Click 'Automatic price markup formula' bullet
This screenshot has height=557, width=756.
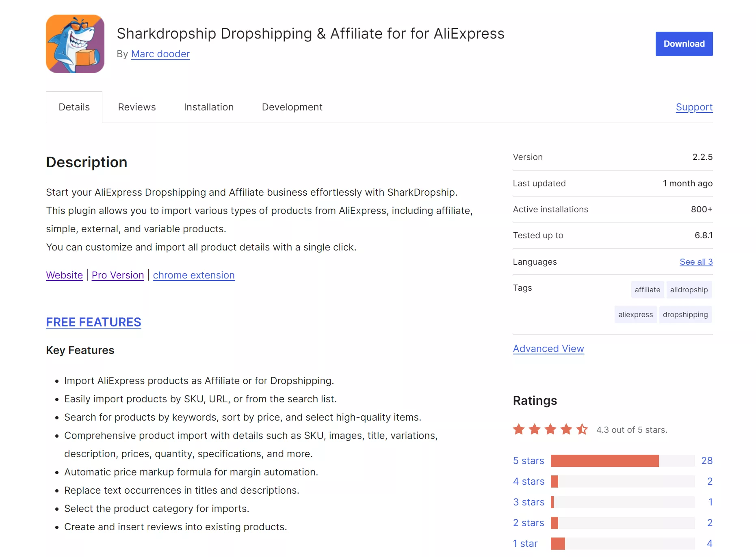pos(191,472)
